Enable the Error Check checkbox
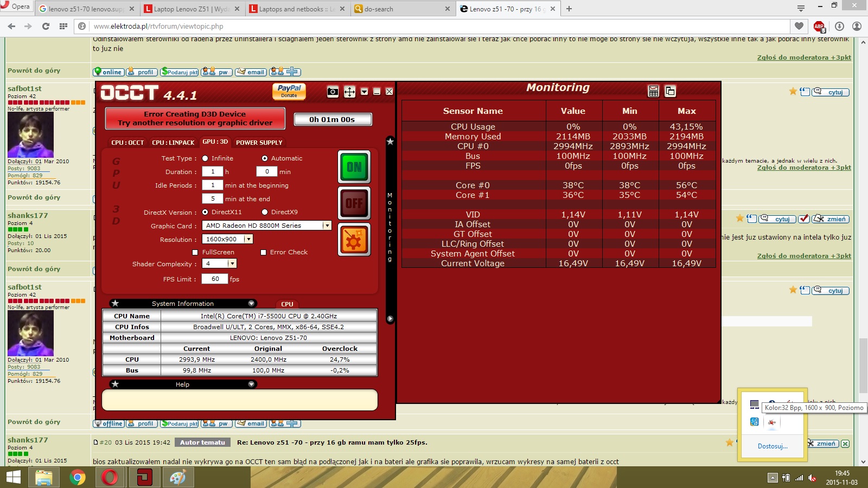Screen dimensions: 868x488 click(263, 252)
